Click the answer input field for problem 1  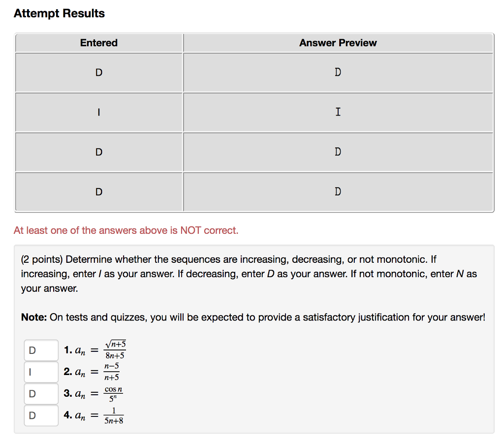pyautogui.click(x=41, y=350)
